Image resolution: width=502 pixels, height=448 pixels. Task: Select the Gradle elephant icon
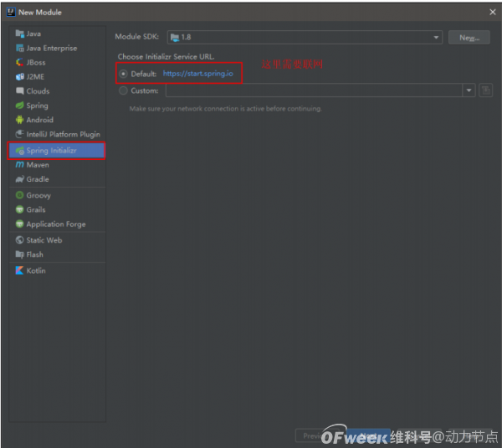coord(20,179)
